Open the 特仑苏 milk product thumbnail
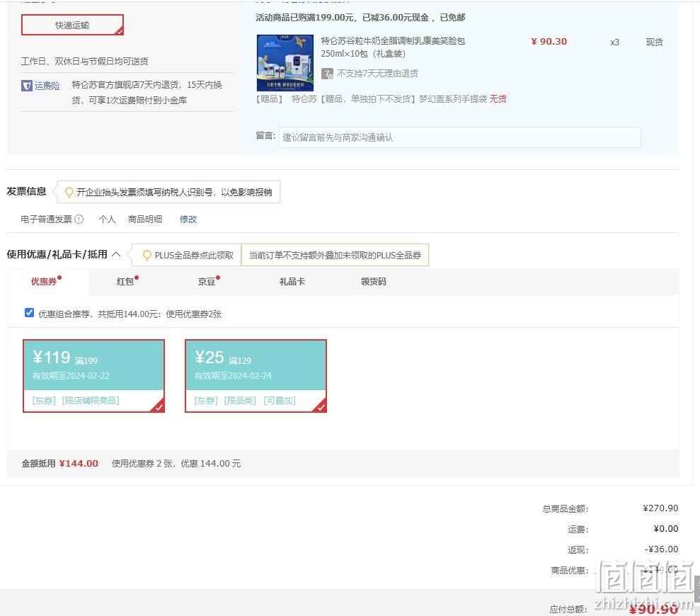700x616 pixels. coord(285,63)
